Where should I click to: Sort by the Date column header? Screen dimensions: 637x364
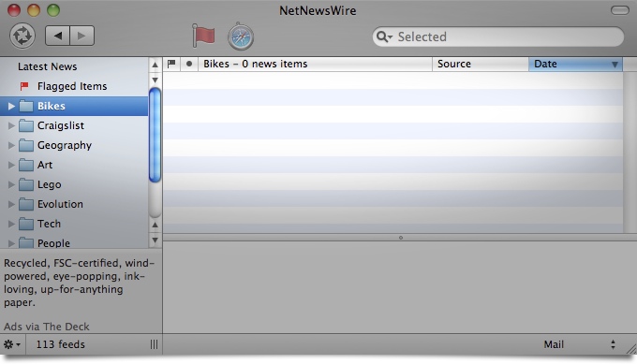point(575,64)
